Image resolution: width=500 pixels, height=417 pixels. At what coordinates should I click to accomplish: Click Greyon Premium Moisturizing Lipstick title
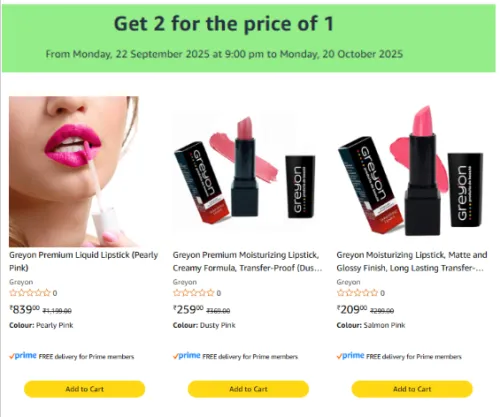click(247, 261)
